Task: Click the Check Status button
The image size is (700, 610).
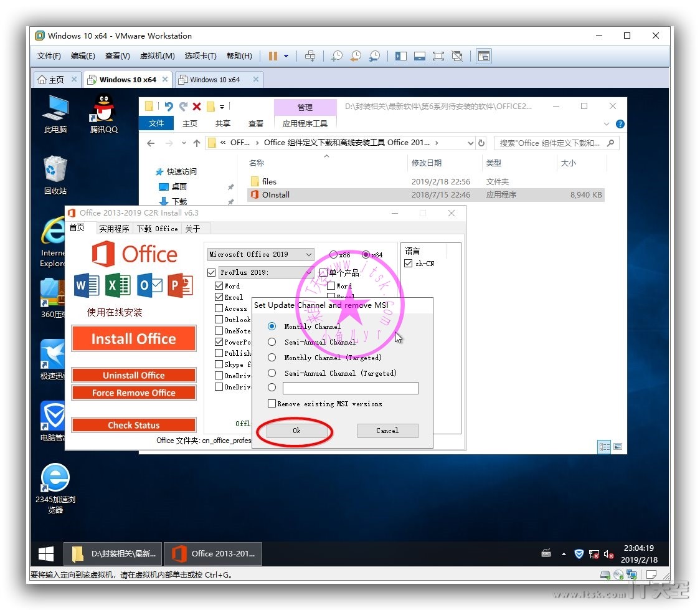Action: (133, 425)
